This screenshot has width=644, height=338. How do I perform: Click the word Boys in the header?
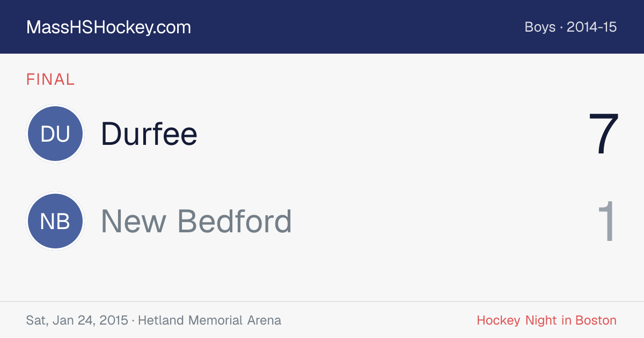tap(540, 27)
